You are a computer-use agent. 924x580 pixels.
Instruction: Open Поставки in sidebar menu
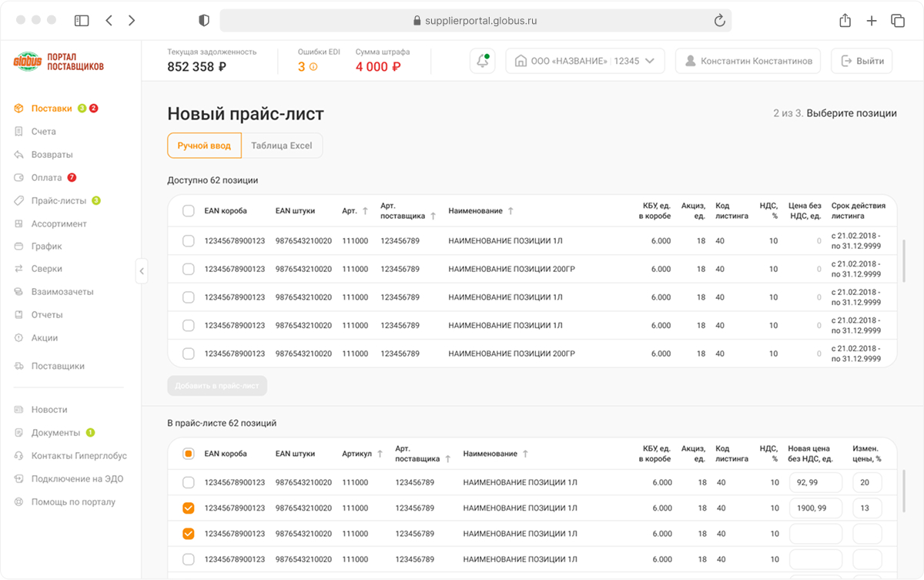pyautogui.click(x=52, y=109)
